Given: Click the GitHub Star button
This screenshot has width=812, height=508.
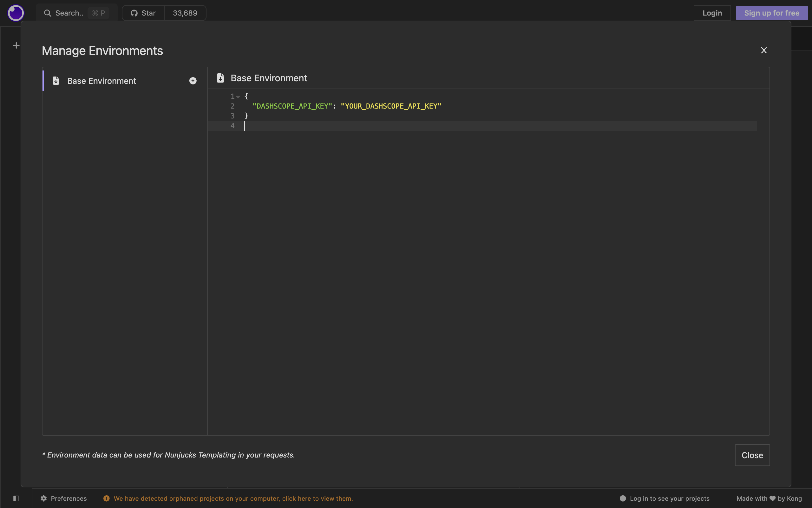Looking at the screenshot, I should click(x=143, y=13).
